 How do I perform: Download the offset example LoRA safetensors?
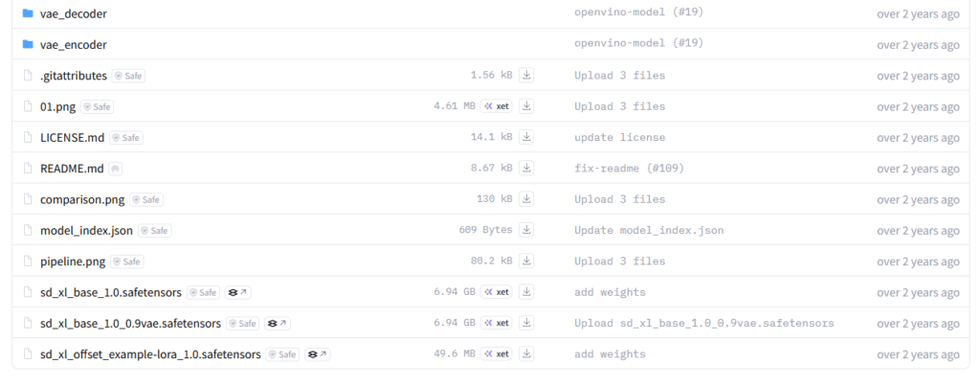pos(526,353)
